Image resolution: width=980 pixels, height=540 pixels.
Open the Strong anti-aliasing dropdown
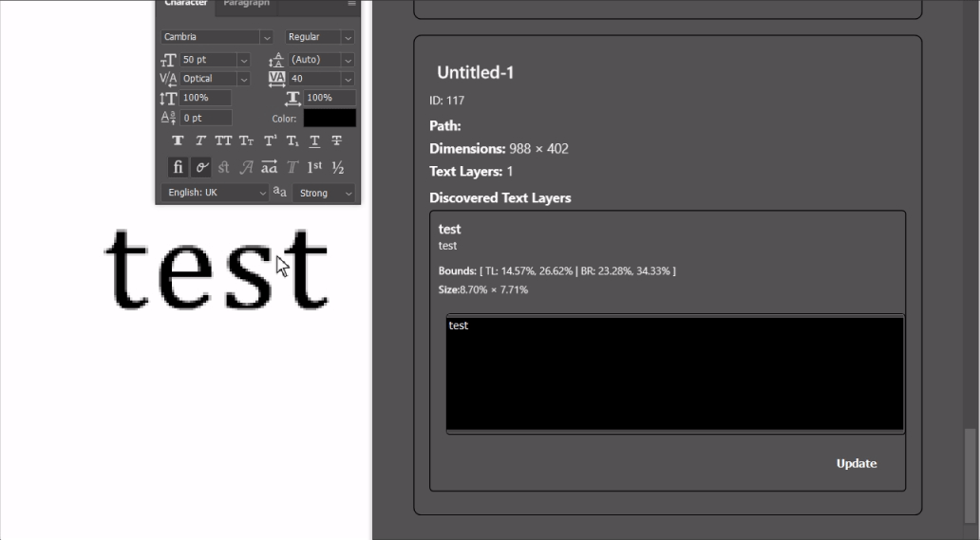click(x=324, y=193)
